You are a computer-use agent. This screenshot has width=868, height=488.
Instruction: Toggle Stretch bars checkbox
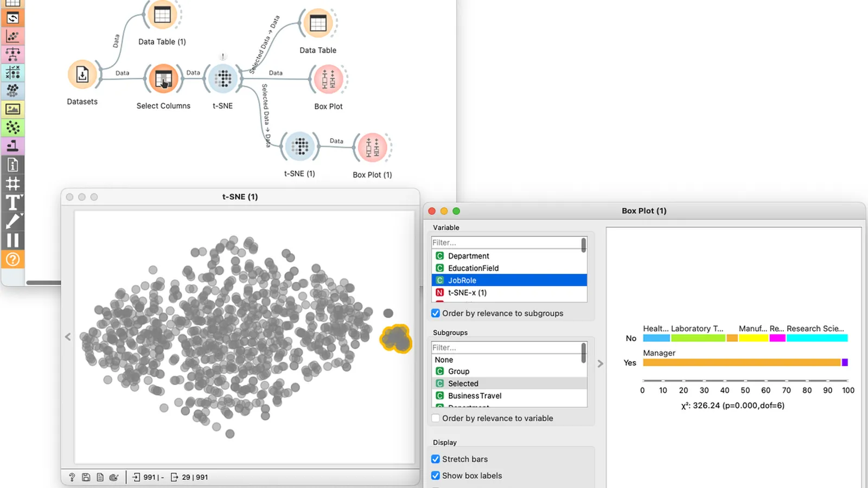point(436,459)
